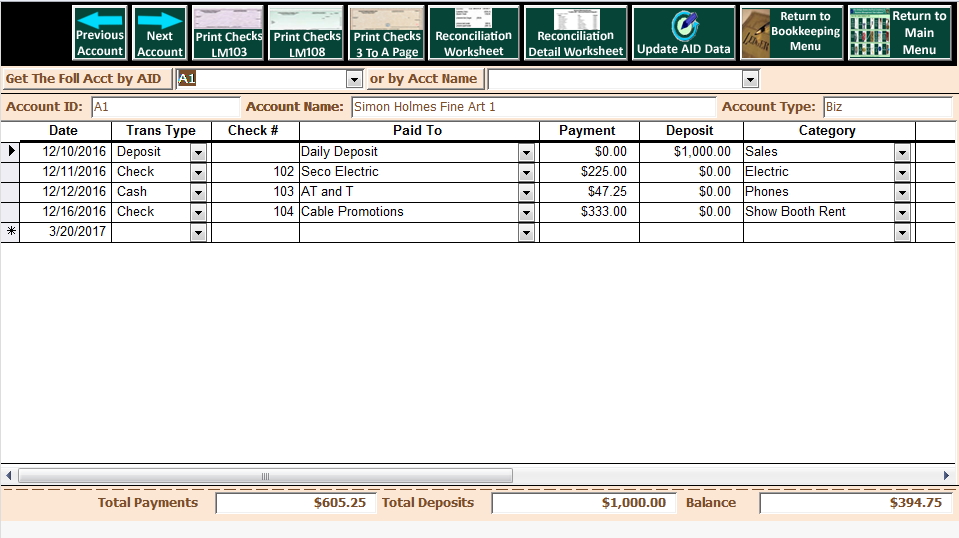959x538 pixels.
Task: Open Category dropdown for Phones row
Action: point(902,193)
